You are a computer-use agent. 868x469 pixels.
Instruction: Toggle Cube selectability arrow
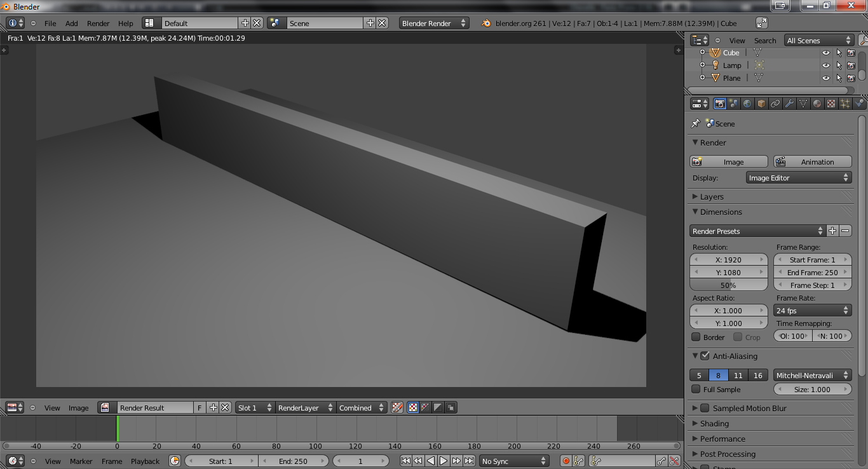coord(839,53)
